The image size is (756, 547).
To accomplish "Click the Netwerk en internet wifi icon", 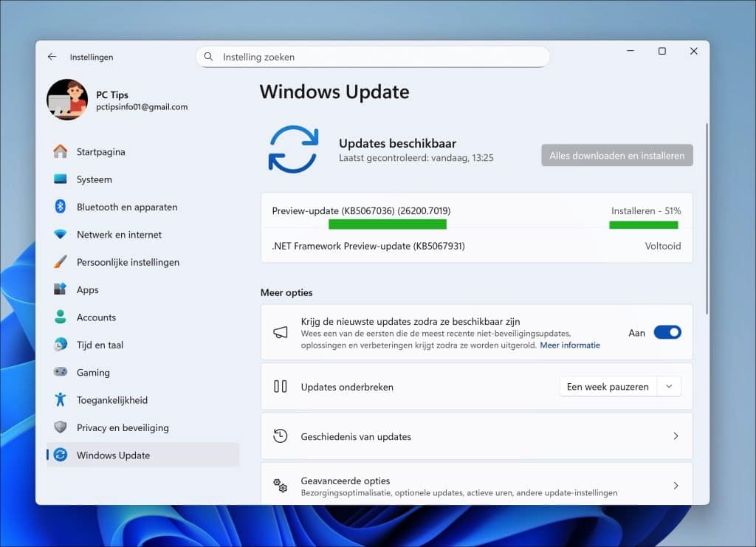I will [61, 235].
